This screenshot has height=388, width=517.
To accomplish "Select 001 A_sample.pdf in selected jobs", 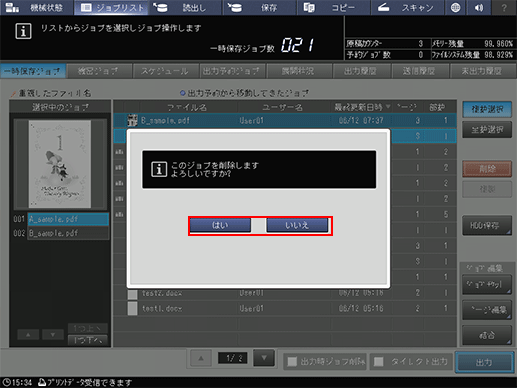I will (68, 219).
